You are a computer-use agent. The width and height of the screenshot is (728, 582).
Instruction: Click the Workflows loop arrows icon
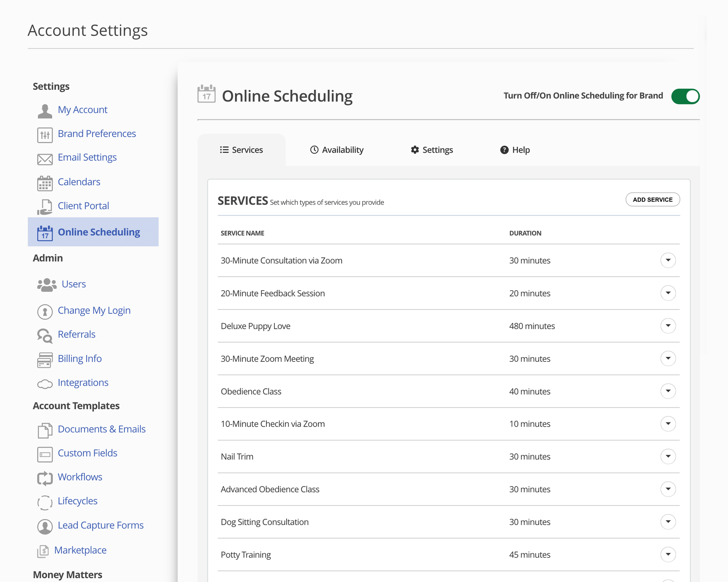tap(45, 478)
